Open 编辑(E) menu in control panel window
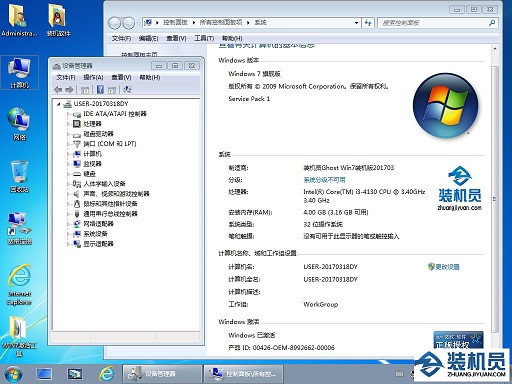 [148, 38]
